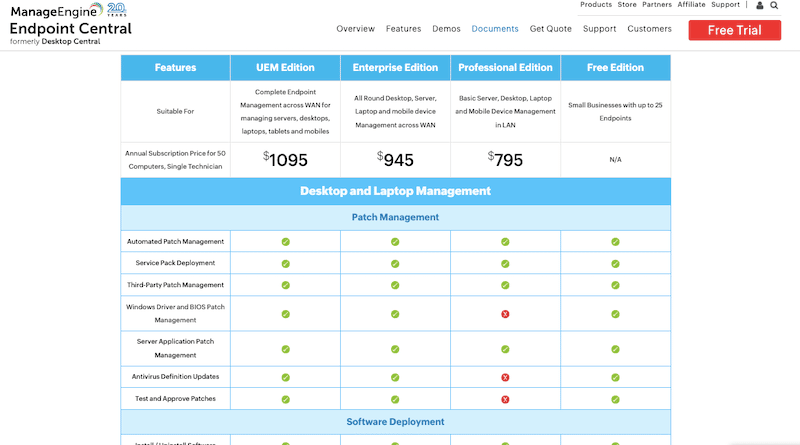Click Server Application Patch Management row label
Image resolution: width=800 pixels, height=445 pixels.
[x=176, y=348]
